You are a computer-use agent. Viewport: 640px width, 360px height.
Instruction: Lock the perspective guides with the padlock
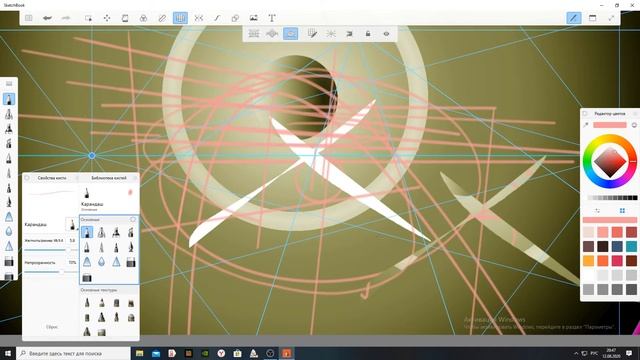[368, 34]
